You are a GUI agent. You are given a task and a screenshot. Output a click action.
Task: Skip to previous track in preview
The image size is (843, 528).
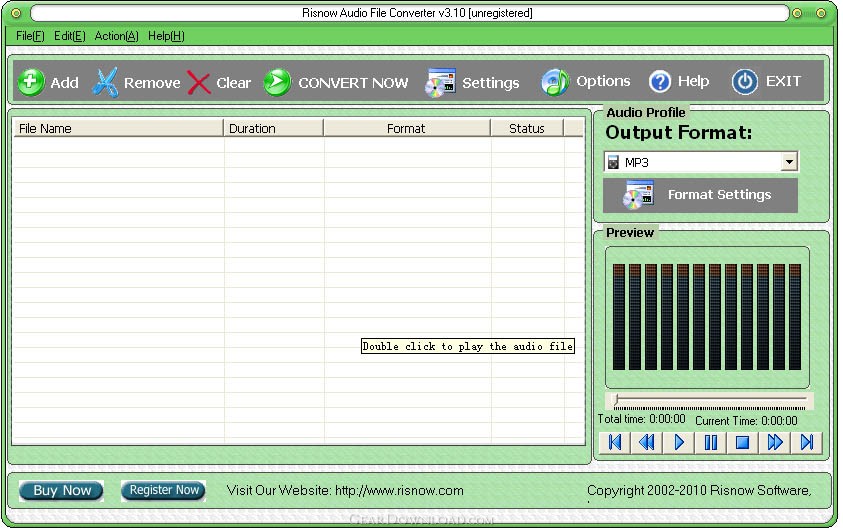(x=615, y=443)
